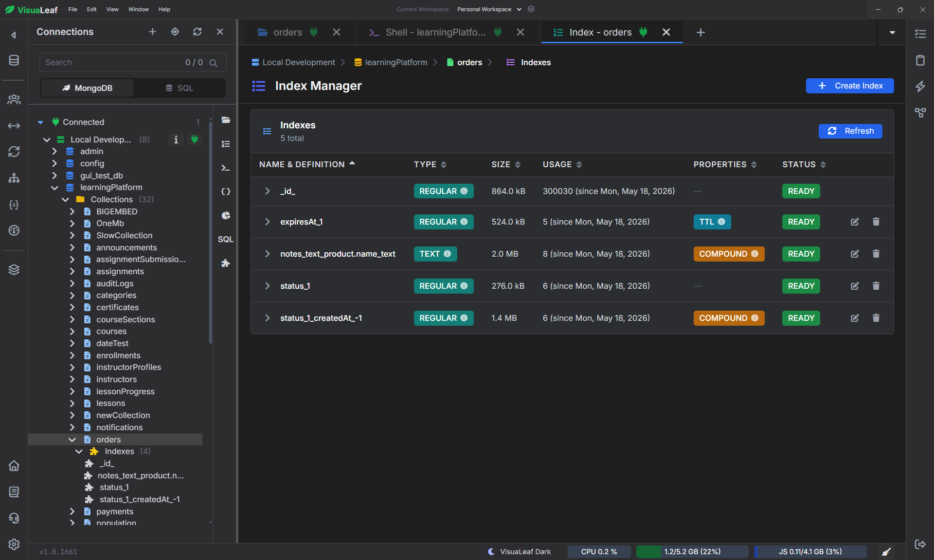The image size is (934, 560).
Task: Open settings gear in bottom-left sidebar
Action: coord(14,544)
